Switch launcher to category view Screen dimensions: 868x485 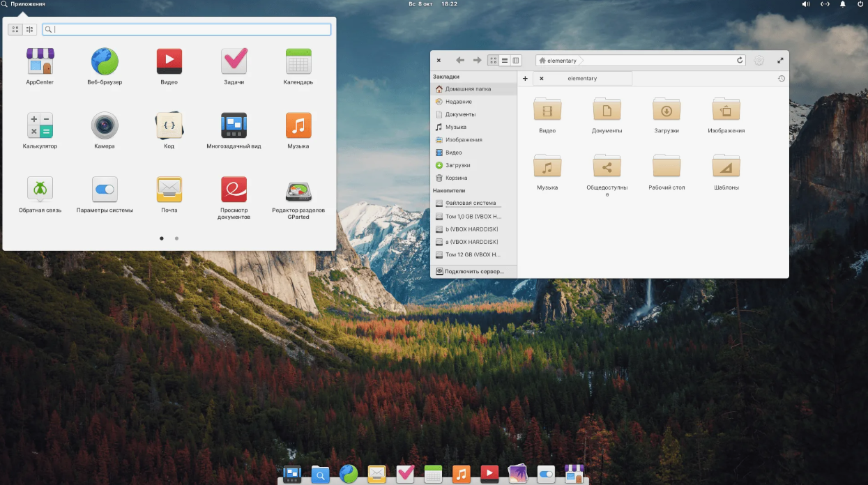coord(29,29)
